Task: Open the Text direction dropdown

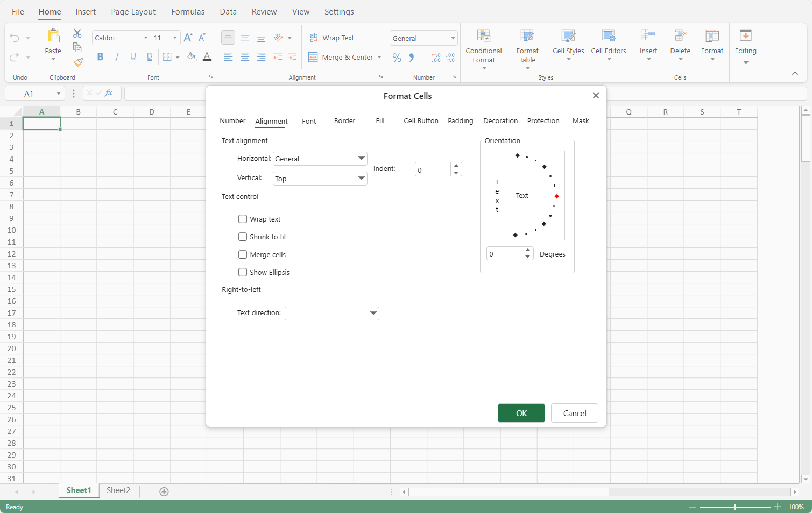Action: click(x=373, y=313)
